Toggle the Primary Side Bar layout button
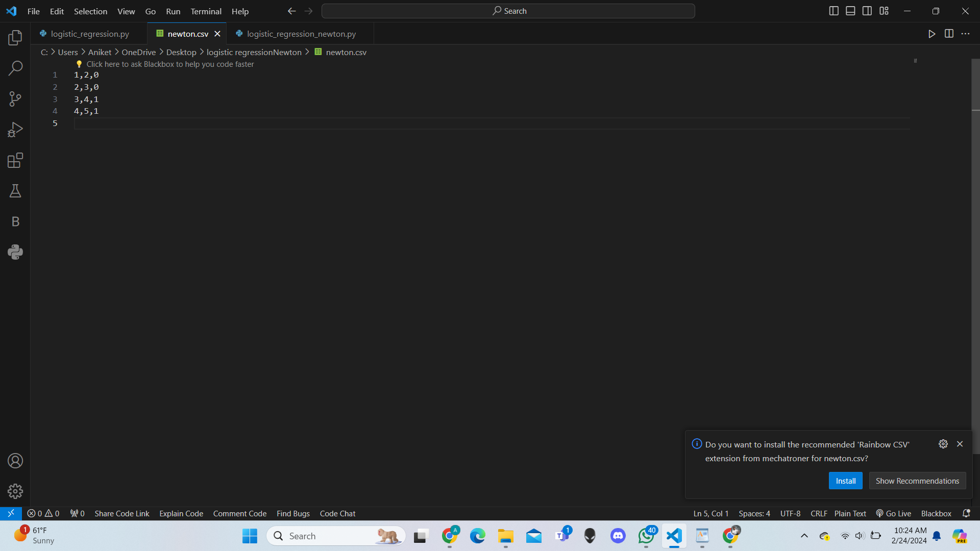This screenshot has height=551, width=980. coord(834,11)
